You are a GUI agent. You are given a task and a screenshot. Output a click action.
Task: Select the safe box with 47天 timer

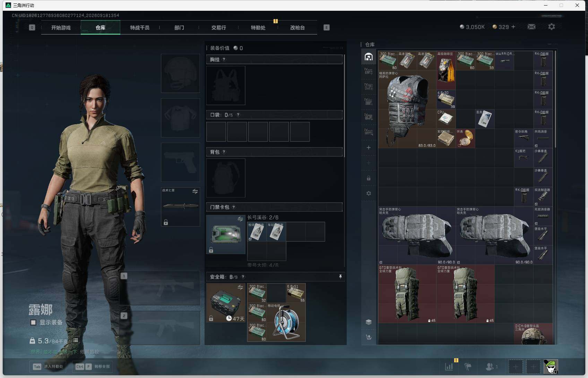(226, 303)
